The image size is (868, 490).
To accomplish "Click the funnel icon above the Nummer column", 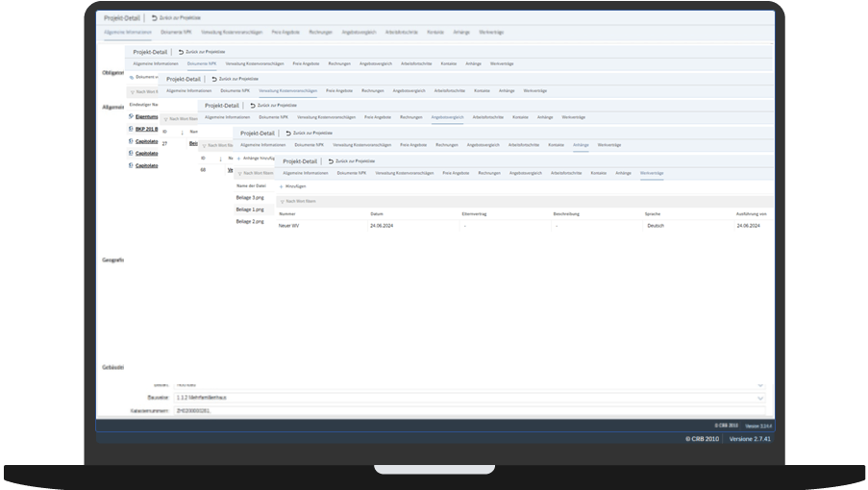I will tap(281, 201).
